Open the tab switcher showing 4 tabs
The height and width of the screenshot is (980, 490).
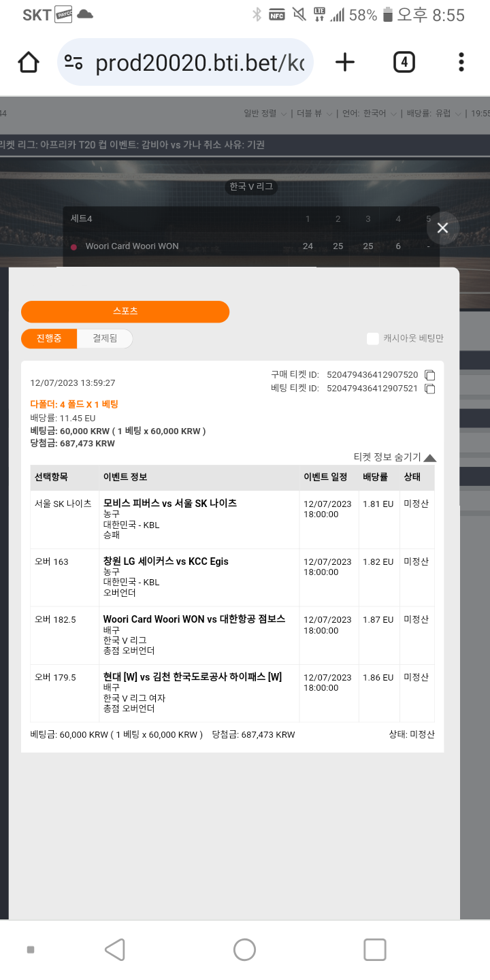tap(404, 63)
